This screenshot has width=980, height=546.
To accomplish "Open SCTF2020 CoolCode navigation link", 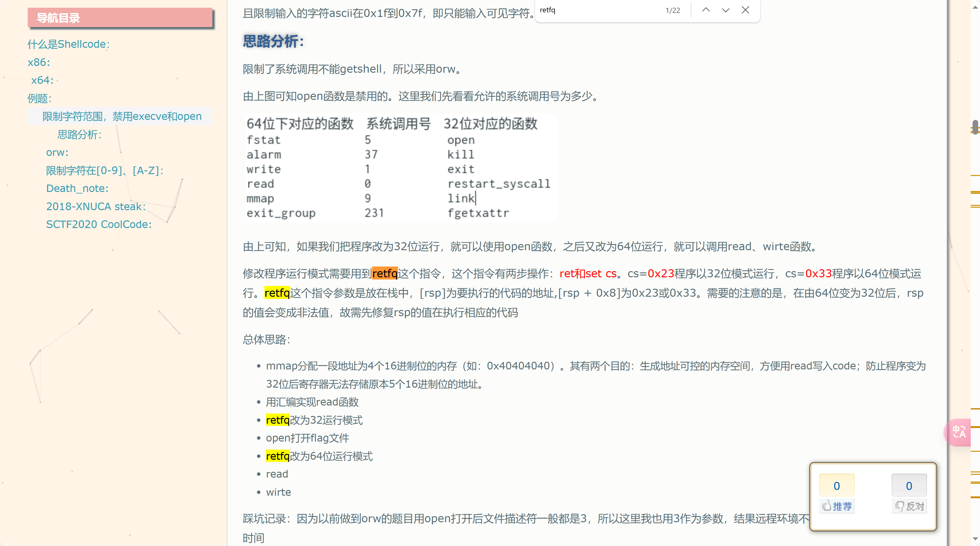I will pyautogui.click(x=99, y=224).
